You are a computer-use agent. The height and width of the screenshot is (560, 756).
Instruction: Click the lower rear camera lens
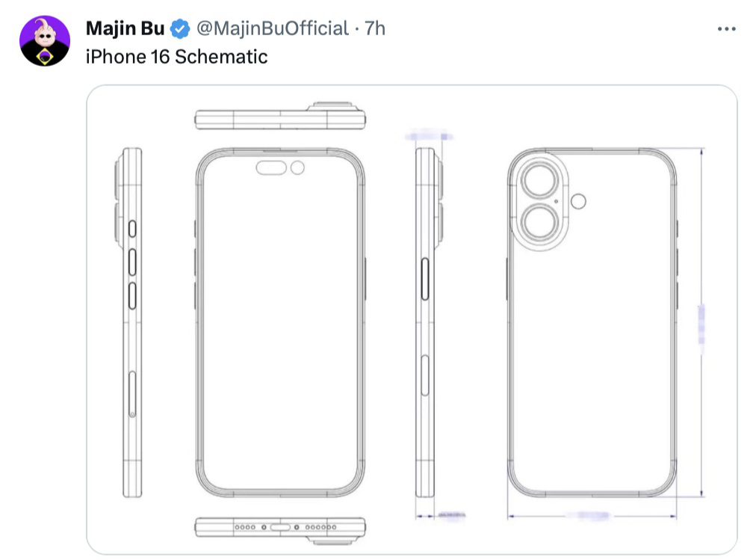click(x=540, y=223)
